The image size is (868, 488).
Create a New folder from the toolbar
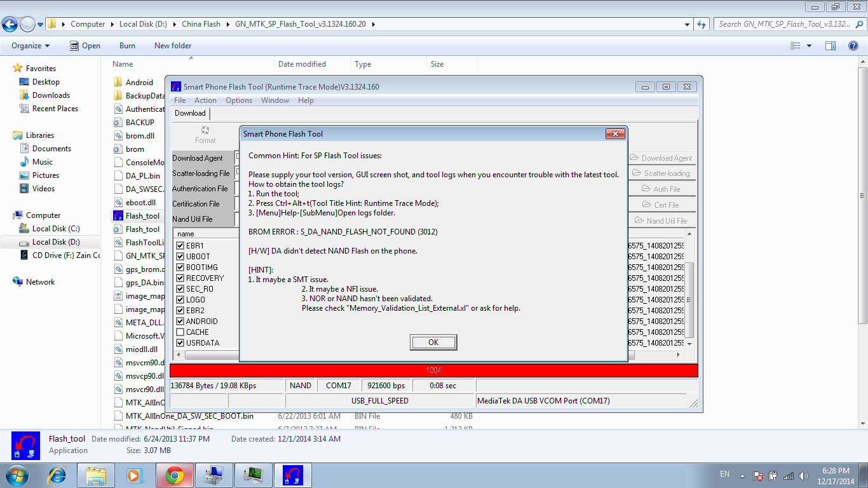(173, 46)
